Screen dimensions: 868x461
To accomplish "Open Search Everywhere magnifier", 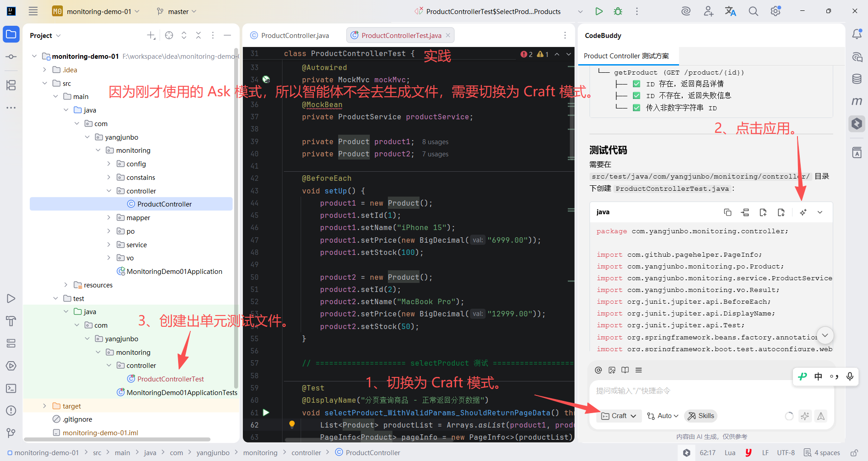I will [753, 11].
